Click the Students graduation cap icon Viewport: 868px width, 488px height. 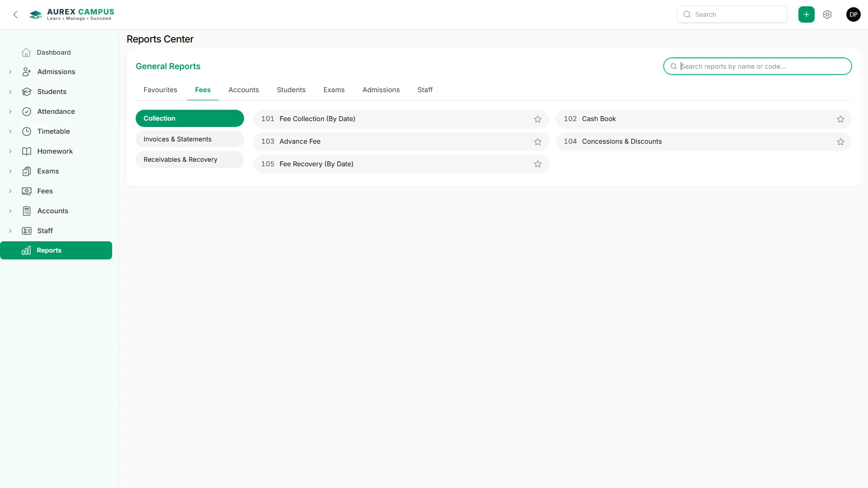(27, 92)
